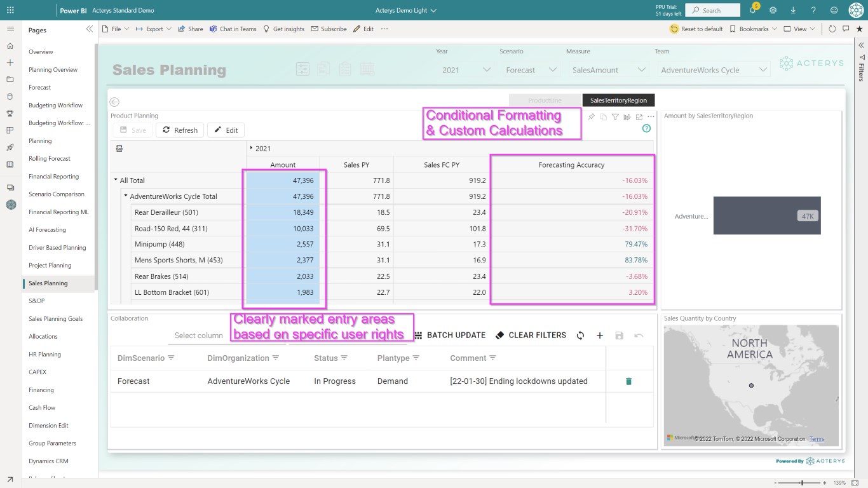Open the help question mark menu
This screenshot has height=488, width=868.
813,10
